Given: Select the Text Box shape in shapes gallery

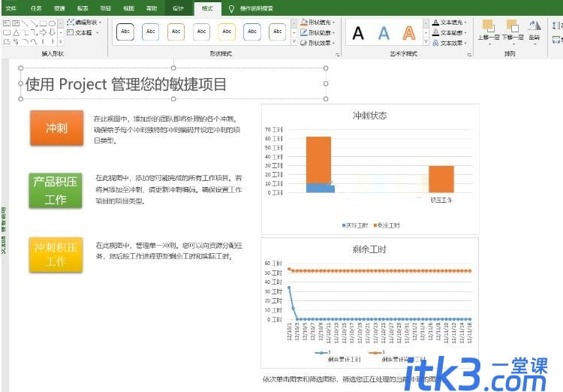Looking at the screenshot, I should coord(7,23).
